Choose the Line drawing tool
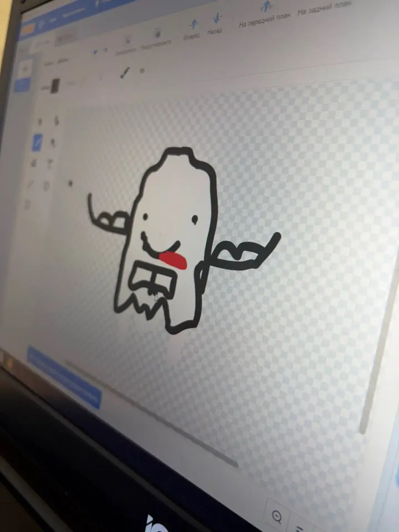Image resolution: width=399 pixels, height=532 pixels. pos(30,184)
